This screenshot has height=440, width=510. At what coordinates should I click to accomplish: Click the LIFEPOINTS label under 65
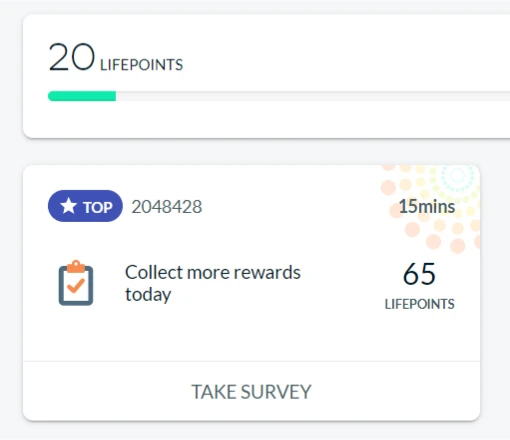click(x=419, y=304)
